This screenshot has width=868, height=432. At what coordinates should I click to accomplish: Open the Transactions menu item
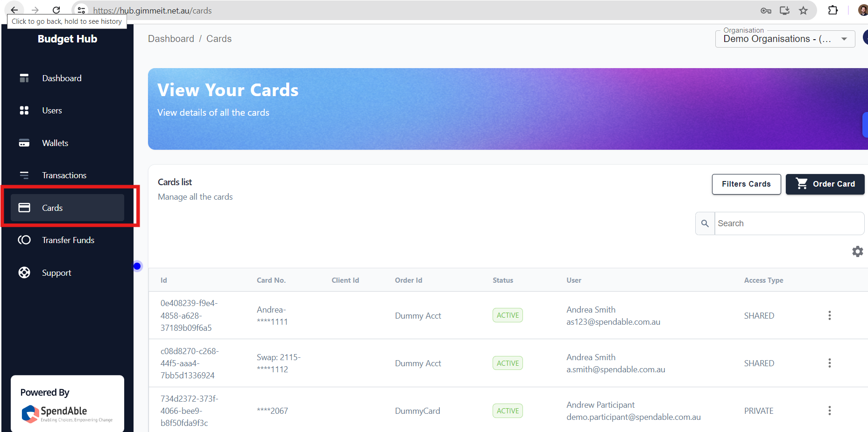tap(67, 175)
